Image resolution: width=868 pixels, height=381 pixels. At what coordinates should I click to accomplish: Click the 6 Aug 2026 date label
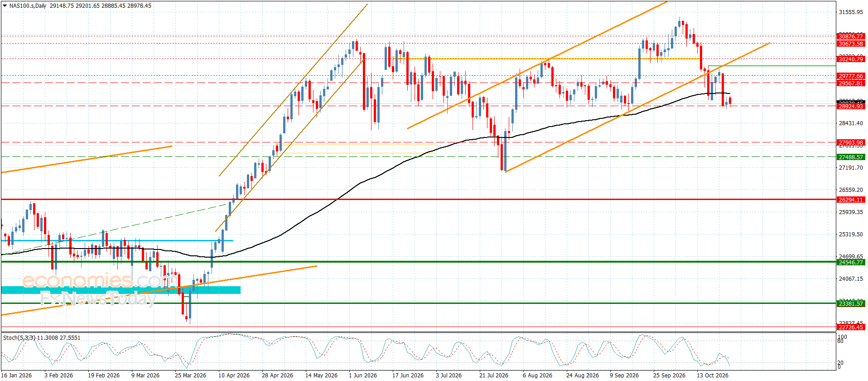537,376
